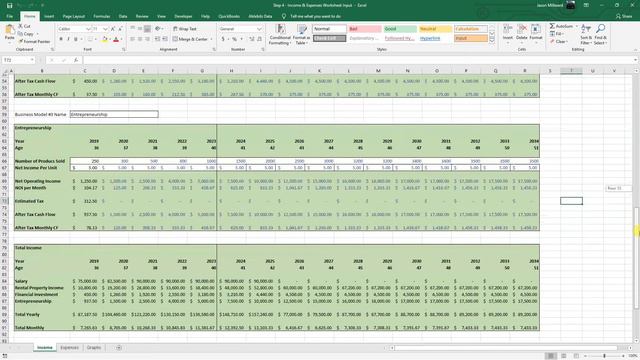Click the Share button
The image size is (640, 360).
point(623,16)
